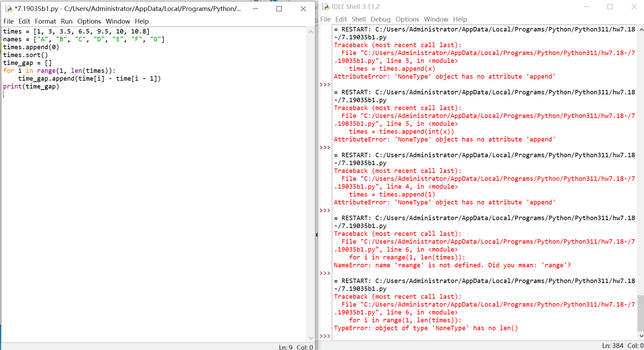Click editor status 'Ln: 9'
Viewport: 644px width, 350px height.
285,347
